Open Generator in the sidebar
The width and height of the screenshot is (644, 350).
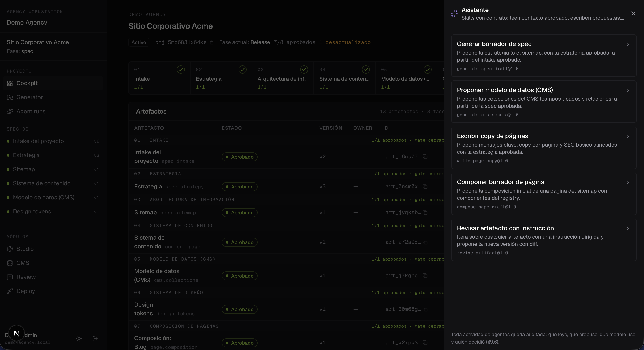point(53,97)
